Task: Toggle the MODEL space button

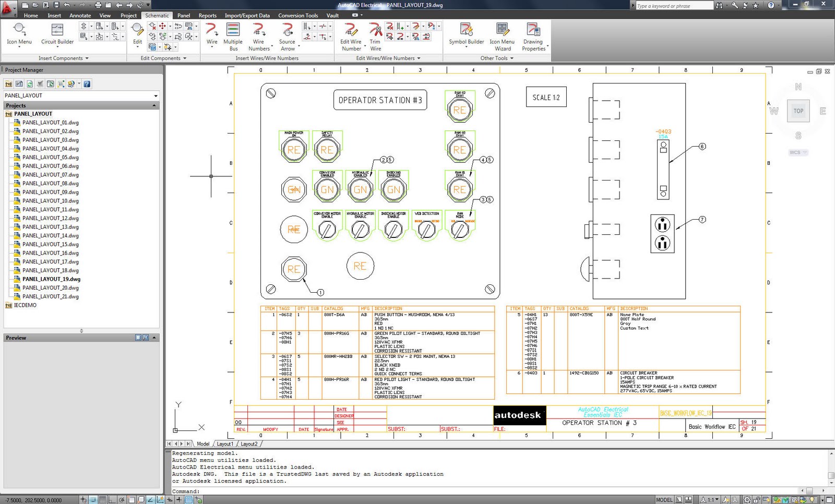Action: 664,499
